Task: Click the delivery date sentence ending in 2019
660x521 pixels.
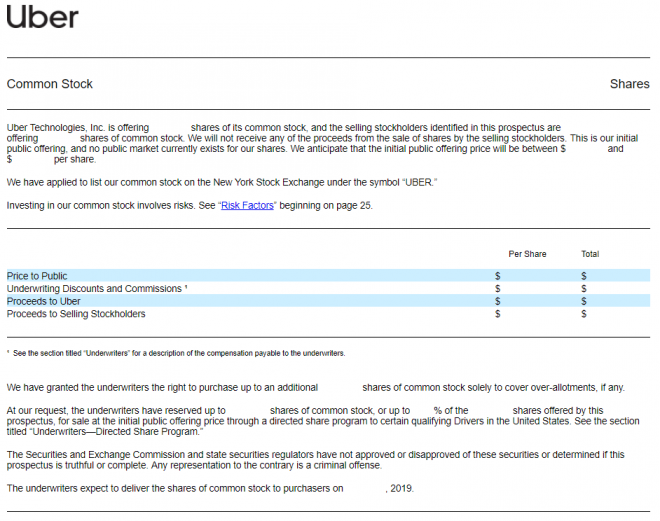Action: point(210,488)
